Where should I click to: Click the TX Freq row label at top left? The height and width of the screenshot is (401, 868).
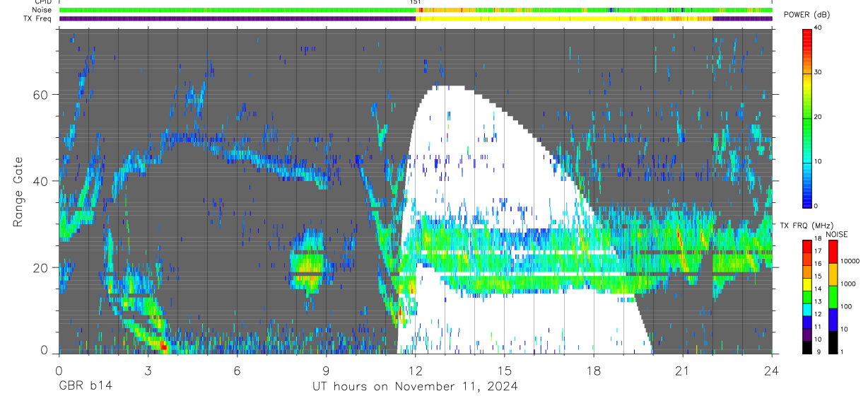37,18
